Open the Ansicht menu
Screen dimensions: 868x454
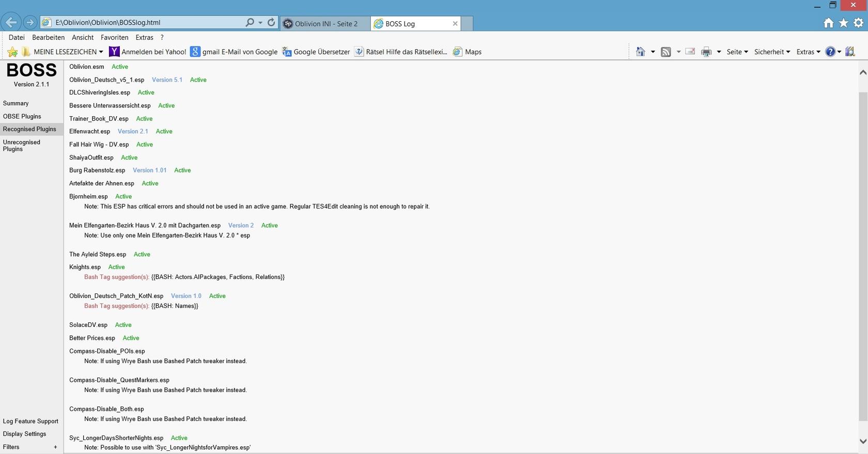pos(83,37)
